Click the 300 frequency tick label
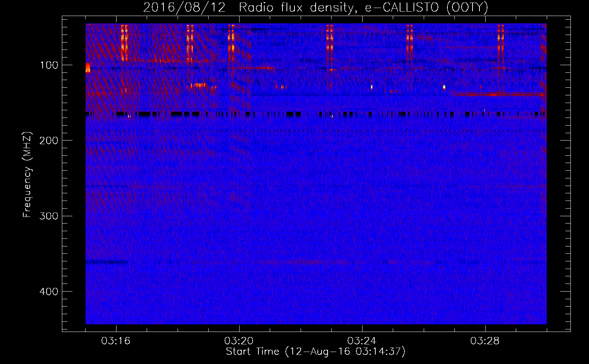The image size is (589, 364). tap(49, 216)
